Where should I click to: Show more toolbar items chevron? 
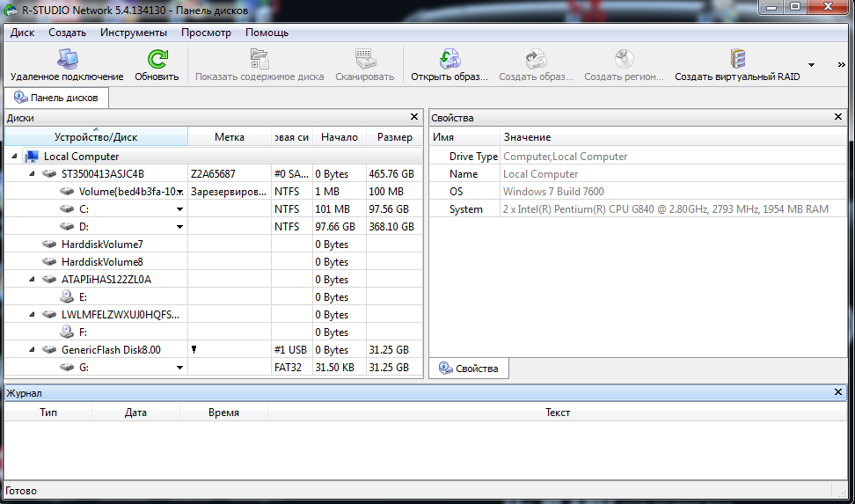842,65
